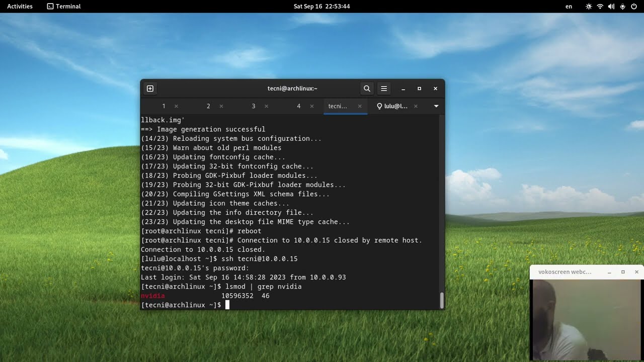Open the en keyboard layout indicator
The image size is (644, 362).
(569, 7)
